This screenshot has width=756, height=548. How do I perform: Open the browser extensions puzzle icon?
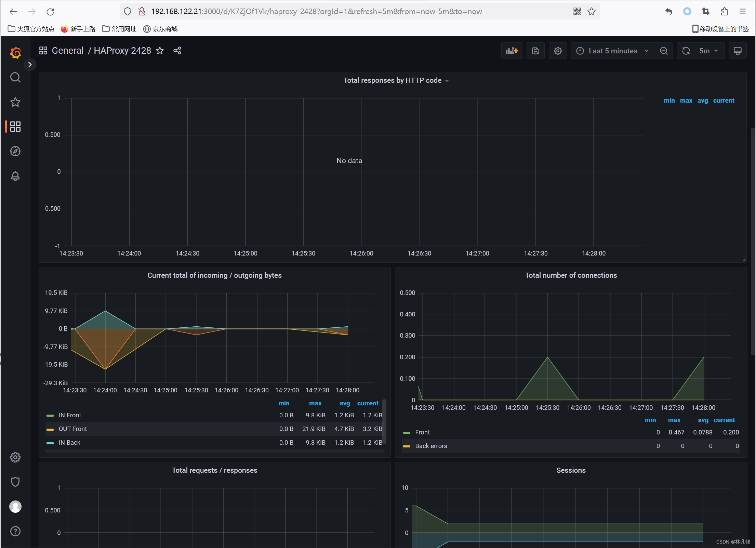(x=724, y=12)
